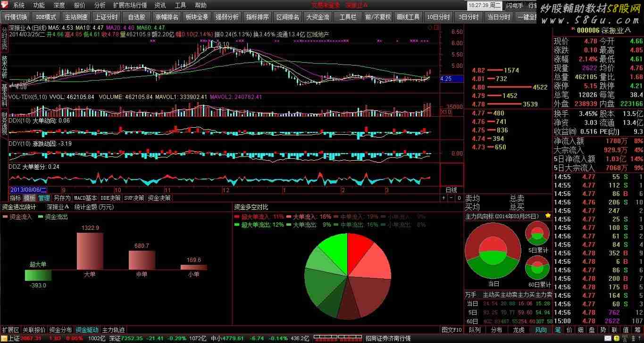Select the 笔 tick detail tab
Image resolution: width=644 pixels, height=343 pixels.
pos(558,330)
